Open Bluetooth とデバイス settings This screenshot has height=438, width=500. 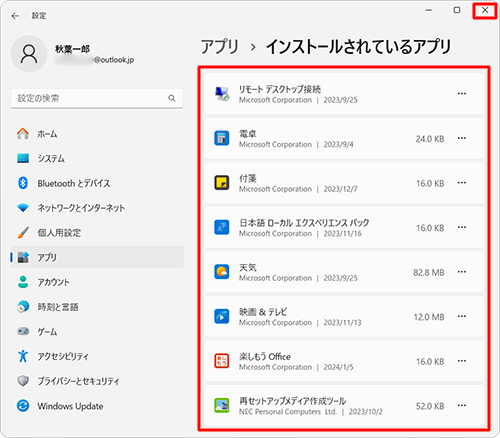pos(97,183)
